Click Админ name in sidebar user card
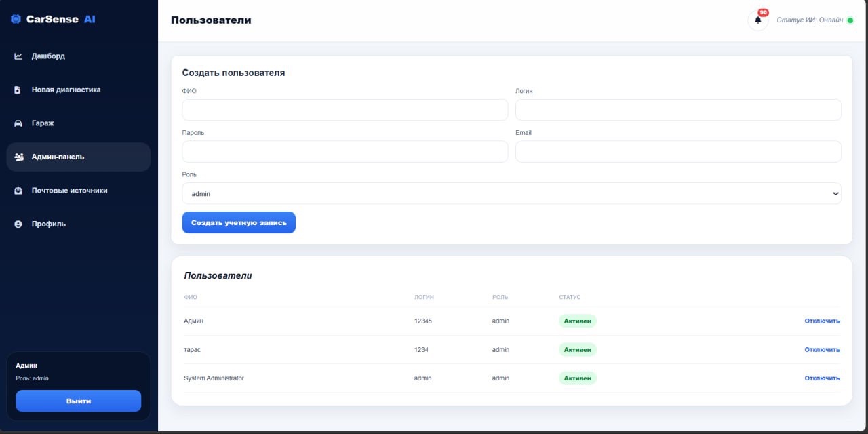Viewport: 868px width, 434px height. (x=26, y=366)
